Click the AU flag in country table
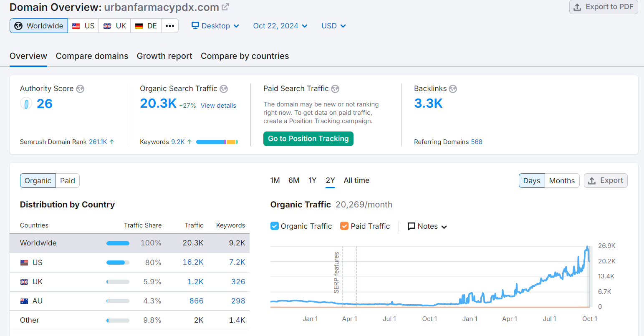 click(x=24, y=301)
